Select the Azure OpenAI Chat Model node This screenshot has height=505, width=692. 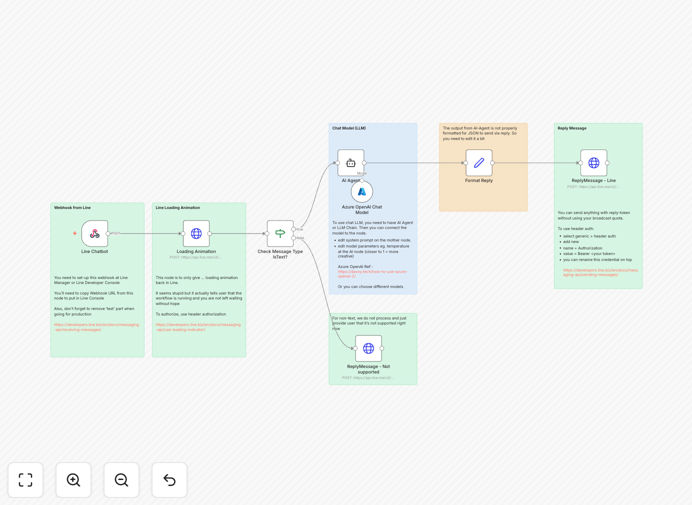pyautogui.click(x=362, y=192)
